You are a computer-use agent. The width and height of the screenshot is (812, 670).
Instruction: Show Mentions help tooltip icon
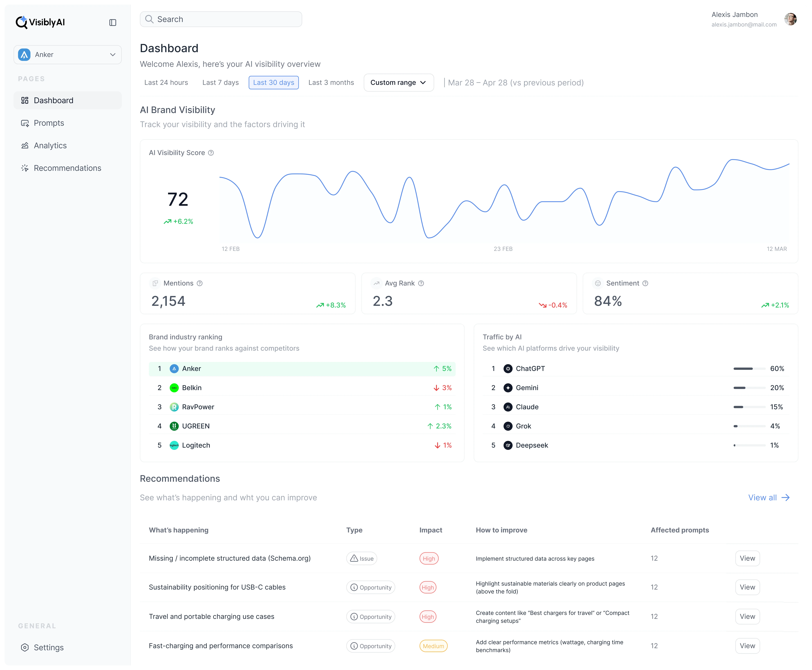pyautogui.click(x=200, y=283)
